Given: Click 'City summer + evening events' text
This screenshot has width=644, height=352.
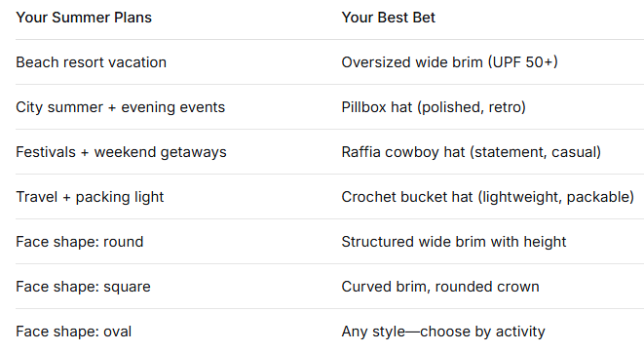Looking at the screenshot, I should point(121,107).
